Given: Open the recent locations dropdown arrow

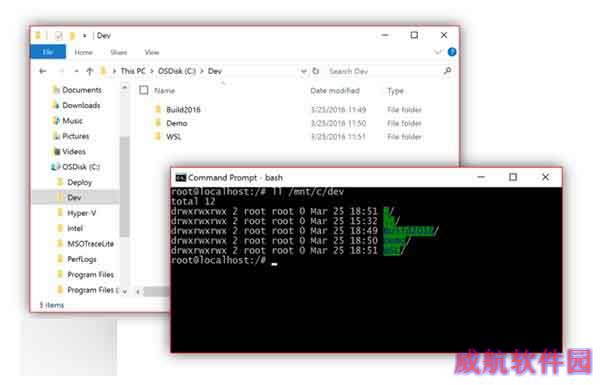Looking at the screenshot, I should click(x=77, y=71).
